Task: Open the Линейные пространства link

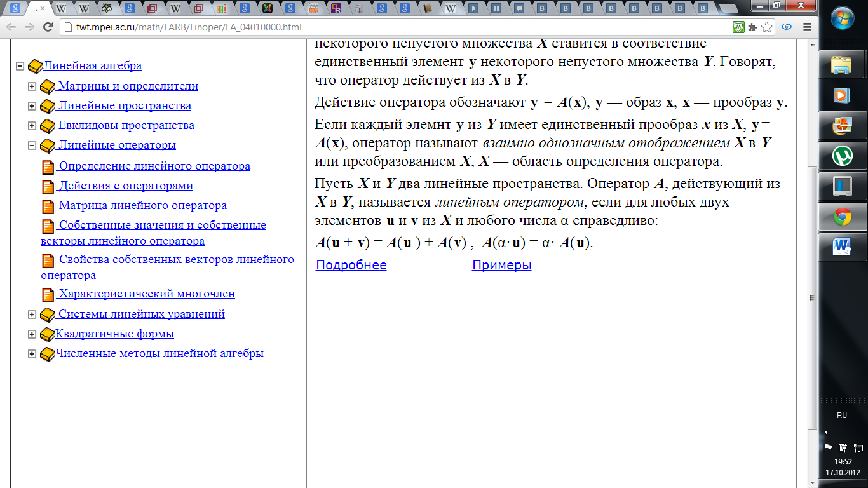Action: [x=125, y=105]
